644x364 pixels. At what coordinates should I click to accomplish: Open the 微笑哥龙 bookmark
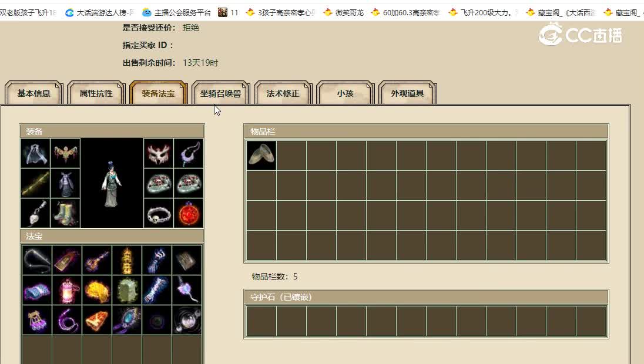(x=343, y=13)
